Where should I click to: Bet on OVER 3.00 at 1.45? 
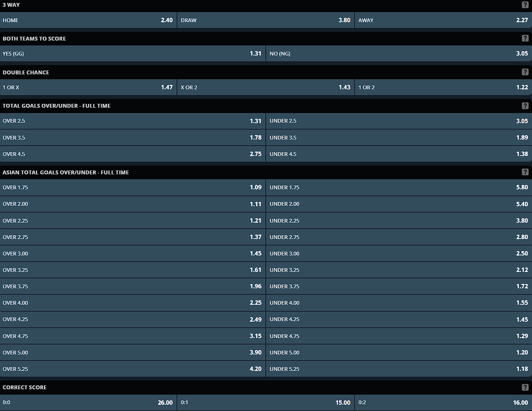coord(133,254)
